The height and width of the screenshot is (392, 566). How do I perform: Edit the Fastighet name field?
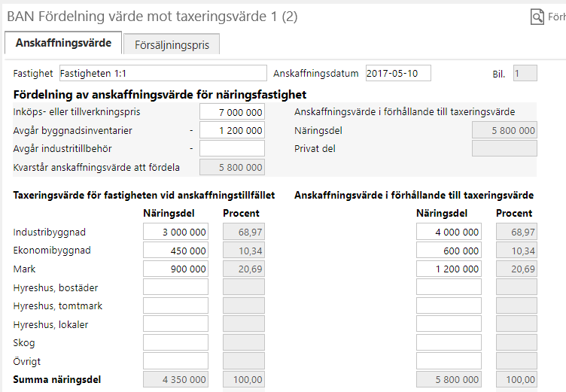(163, 73)
